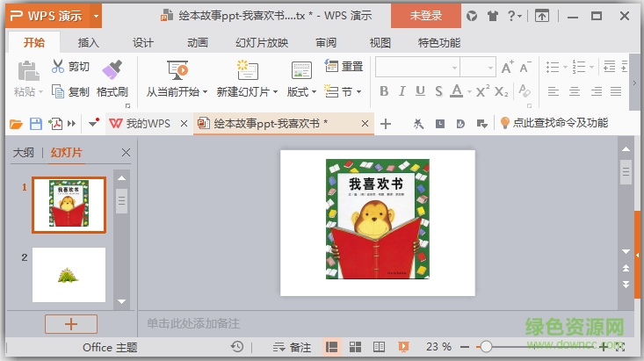Align text right
The image size is (644, 361).
click(x=596, y=90)
